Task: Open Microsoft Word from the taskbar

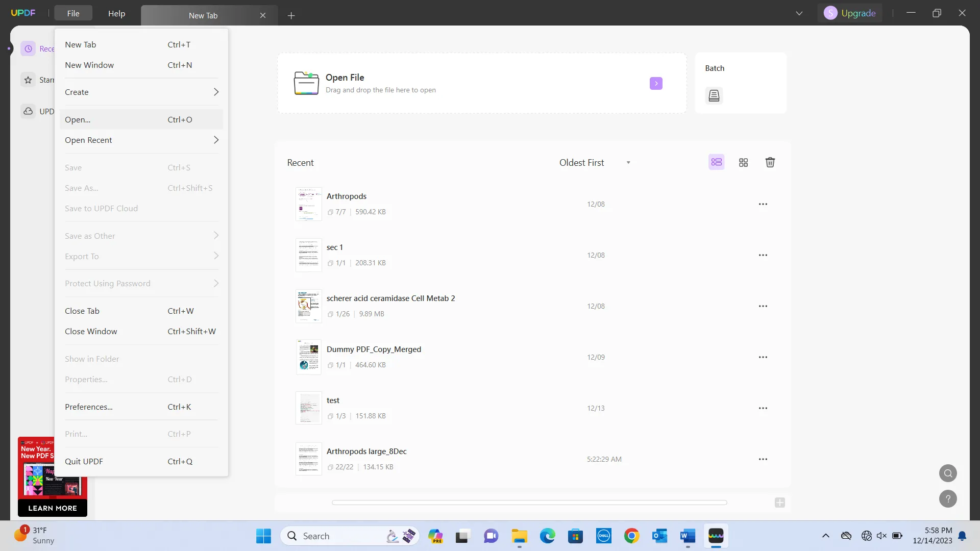Action: coord(688,536)
